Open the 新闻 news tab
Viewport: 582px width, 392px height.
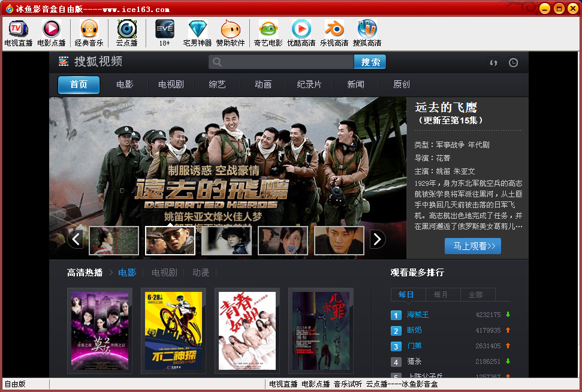[x=355, y=85]
